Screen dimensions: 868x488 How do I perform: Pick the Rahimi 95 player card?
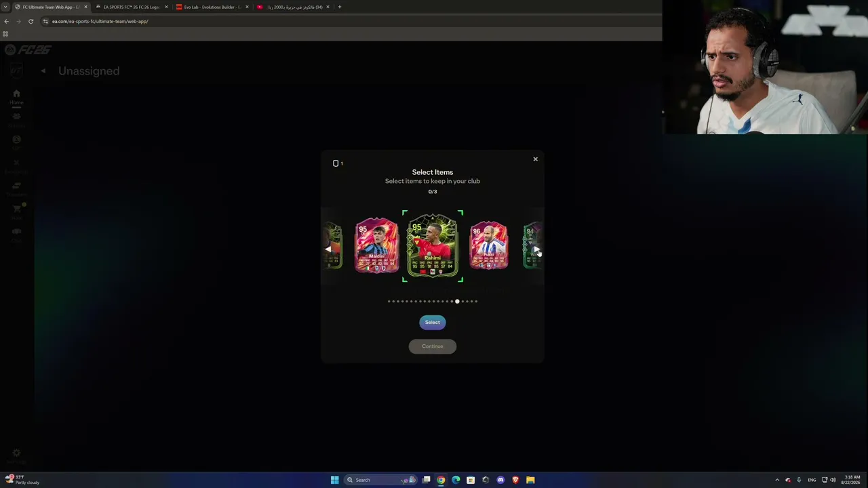click(x=433, y=246)
